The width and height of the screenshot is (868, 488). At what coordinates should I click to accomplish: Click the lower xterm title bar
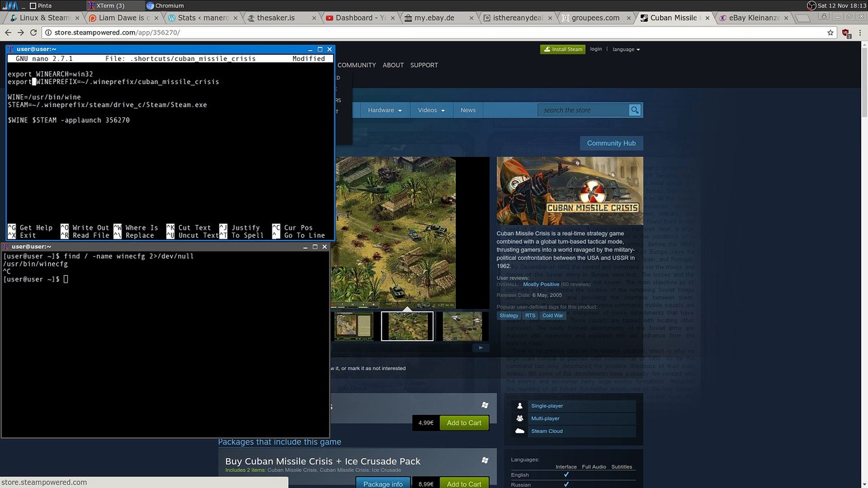pyautogui.click(x=165, y=247)
